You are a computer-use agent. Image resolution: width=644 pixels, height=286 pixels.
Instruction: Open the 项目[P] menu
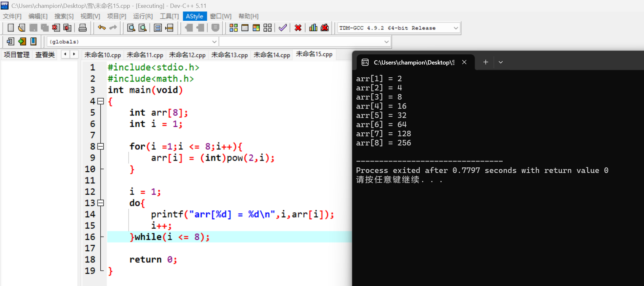click(x=117, y=16)
